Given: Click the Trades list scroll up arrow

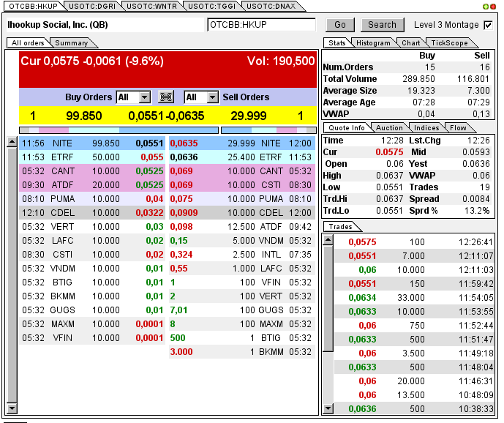Looking at the screenshot, I should (x=328, y=239).
